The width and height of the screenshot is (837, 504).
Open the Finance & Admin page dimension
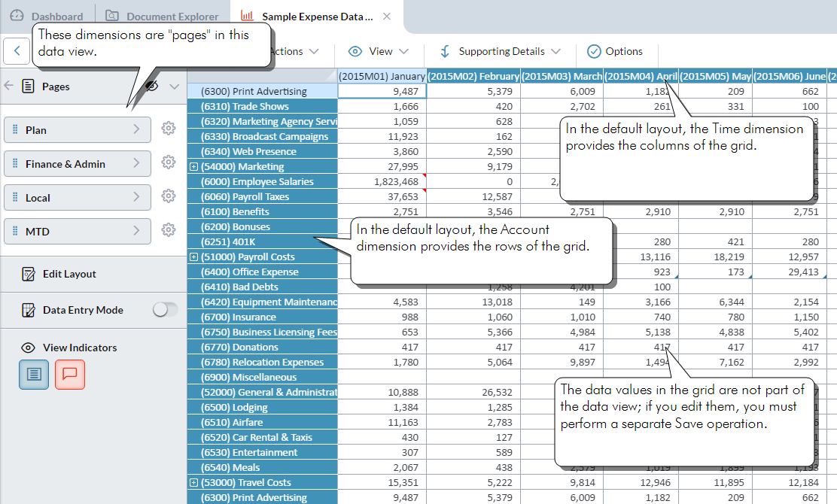[78, 164]
